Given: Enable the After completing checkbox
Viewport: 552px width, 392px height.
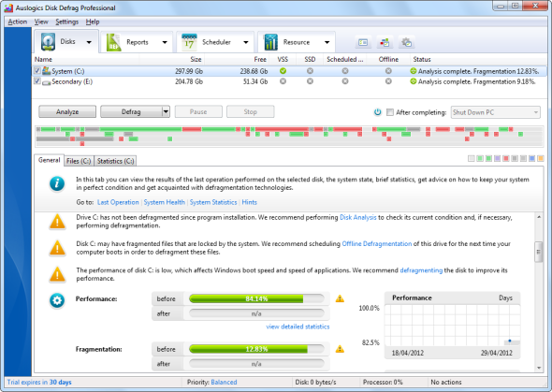Looking at the screenshot, I should [x=390, y=112].
